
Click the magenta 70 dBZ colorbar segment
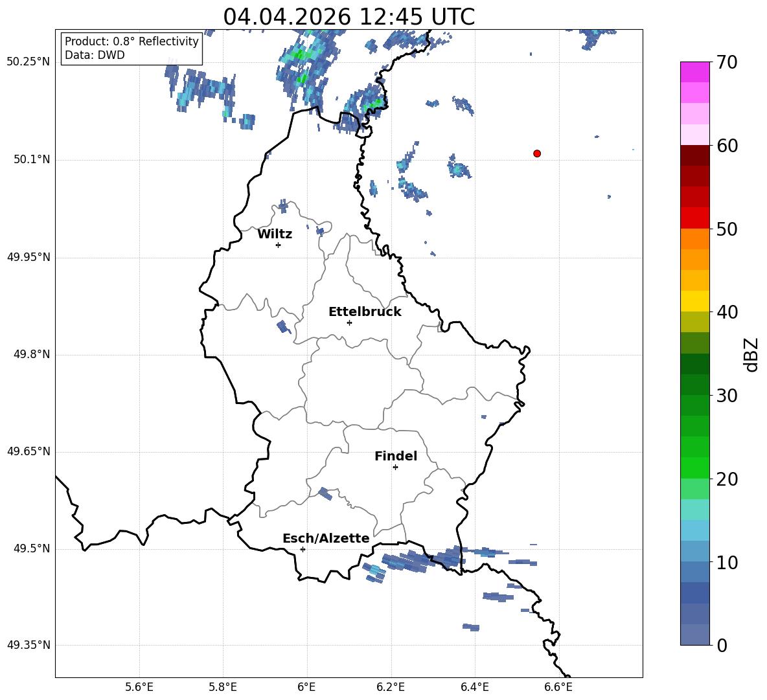point(695,73)
